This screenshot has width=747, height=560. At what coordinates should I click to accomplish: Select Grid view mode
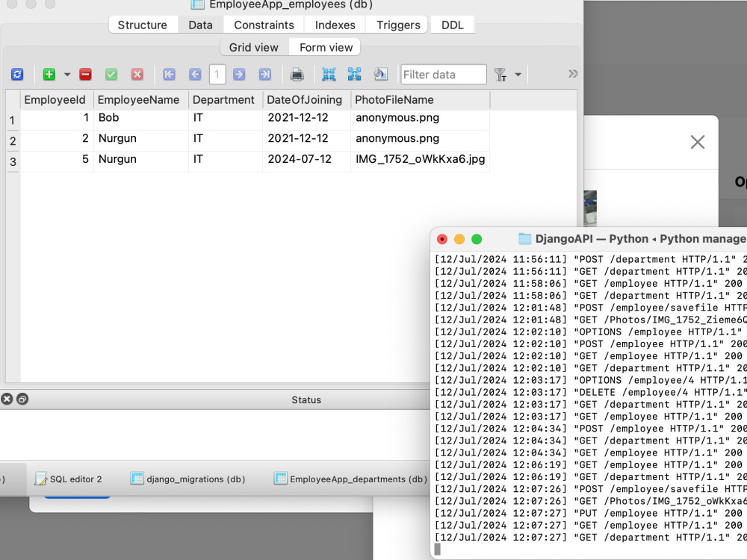point(253,48)
